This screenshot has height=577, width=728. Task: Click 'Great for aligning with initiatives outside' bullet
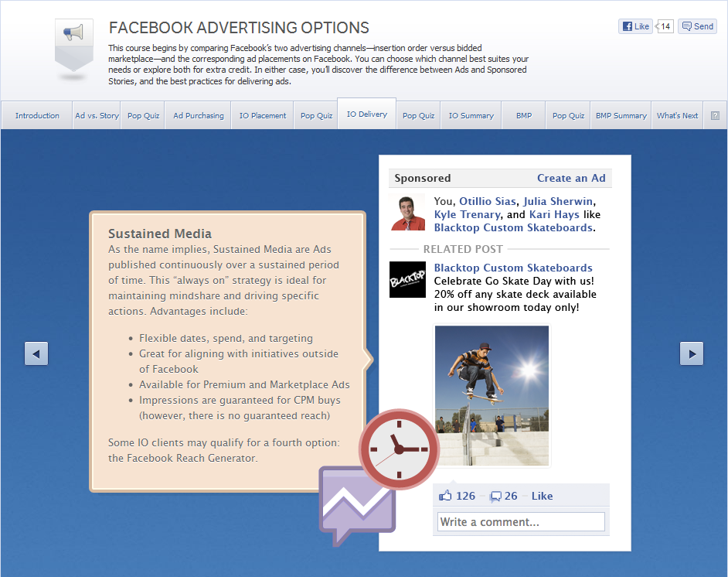pyautogui.click(x=239, y=353)
